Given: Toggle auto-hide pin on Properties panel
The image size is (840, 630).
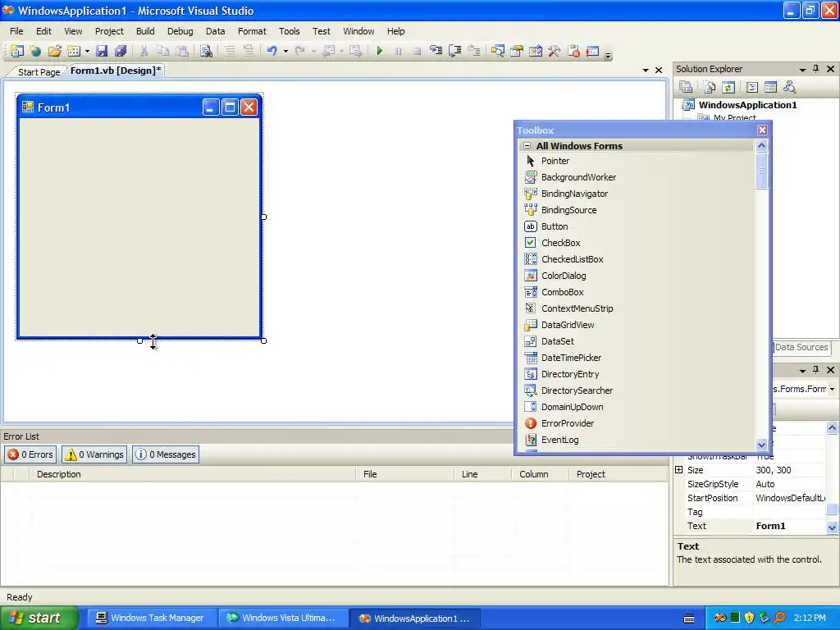Looking at the screenshot, I should 816,370.
